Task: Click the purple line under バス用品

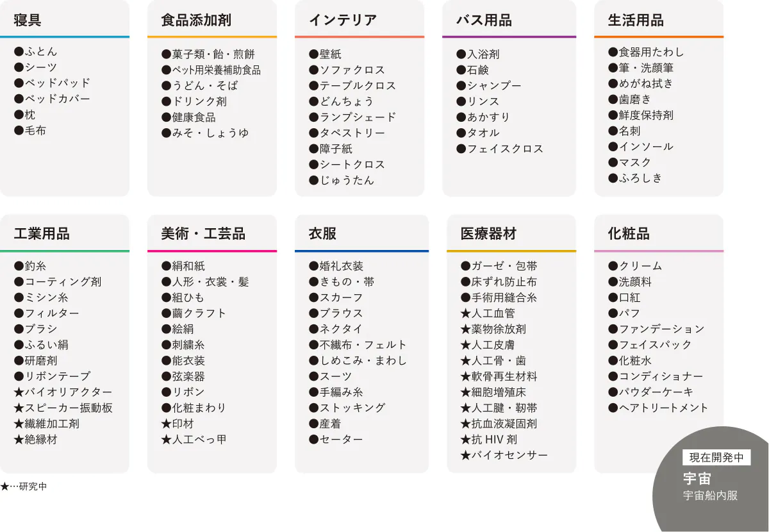Action: click(x=509, y=37)
